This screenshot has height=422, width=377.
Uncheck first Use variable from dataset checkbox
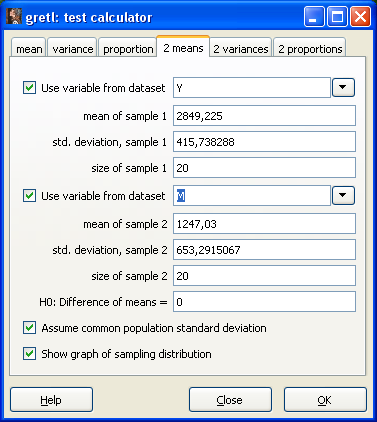[29, 88]
